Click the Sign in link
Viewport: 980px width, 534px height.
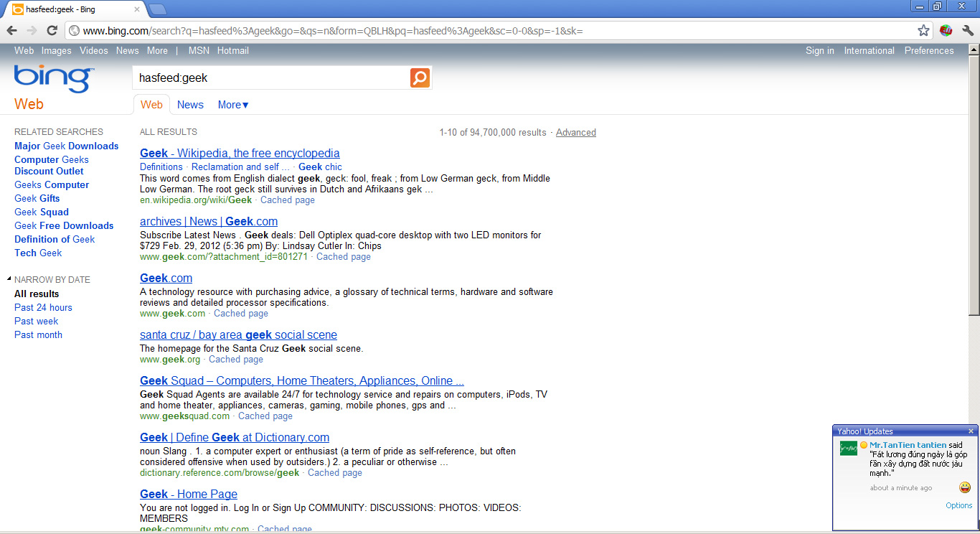820,51
